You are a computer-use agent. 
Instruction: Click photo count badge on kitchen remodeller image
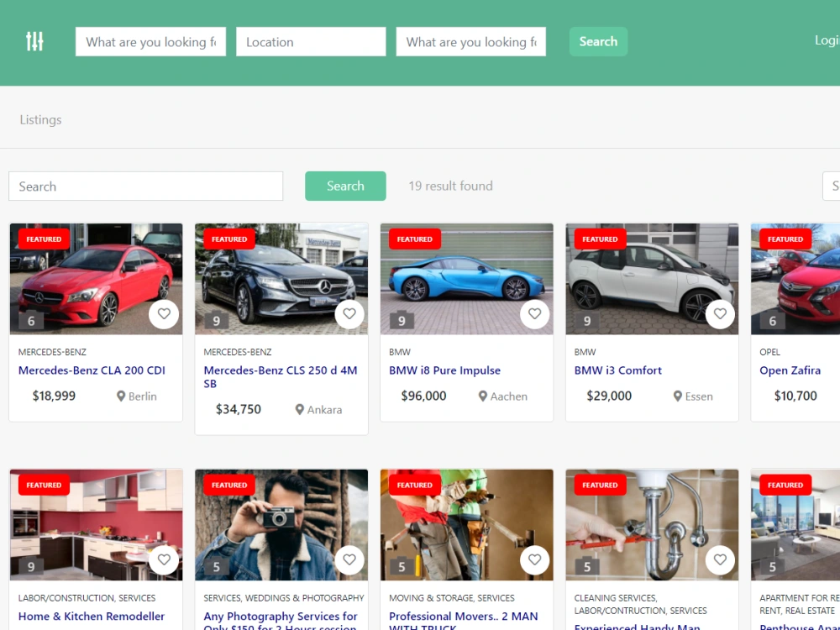[31, 566]
